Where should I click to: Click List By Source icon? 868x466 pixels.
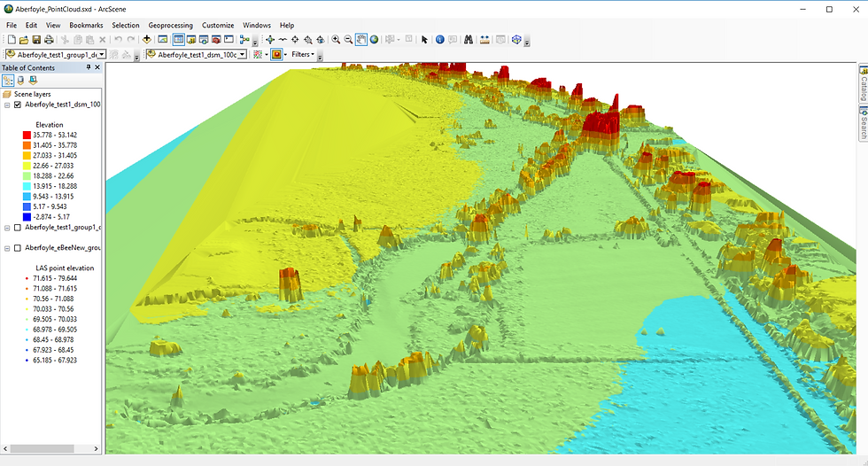[20, 81]
